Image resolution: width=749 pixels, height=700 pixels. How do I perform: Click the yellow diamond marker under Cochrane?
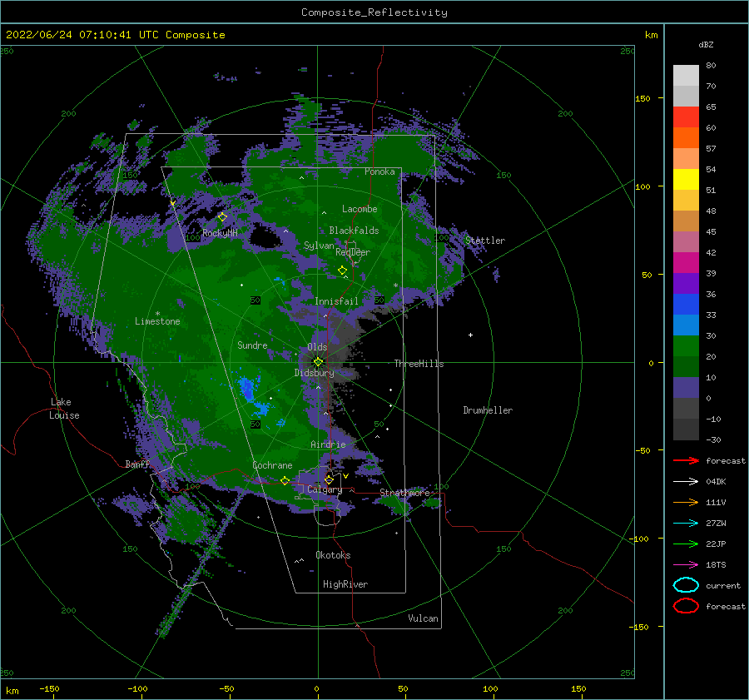pyautogui.click(x=285, y=480)
